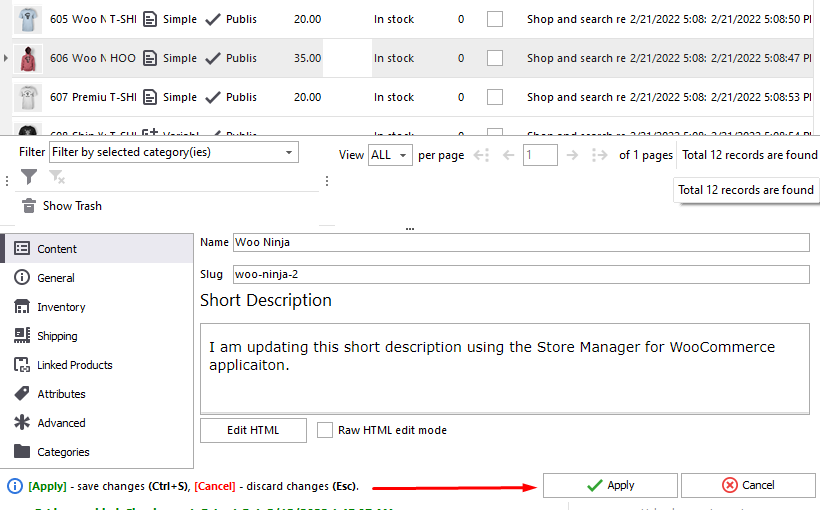
Task: Click the Cancel button
Action: point(748,485)
